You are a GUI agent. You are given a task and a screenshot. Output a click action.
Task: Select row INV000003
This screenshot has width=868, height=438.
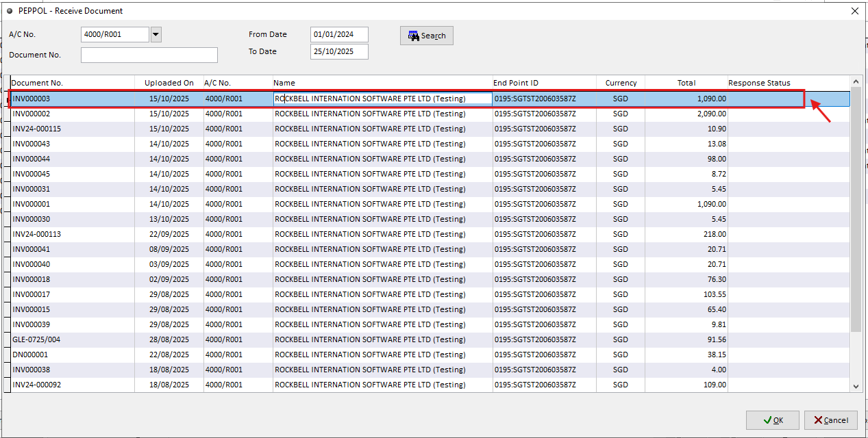point(430,99)
